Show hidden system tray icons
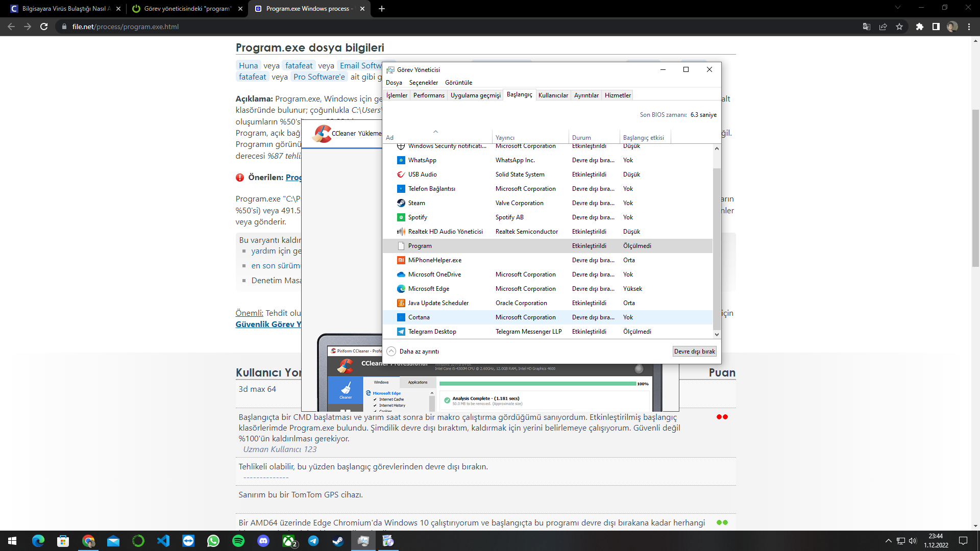The height and width of the screenshot is (551, 980). 888,541
